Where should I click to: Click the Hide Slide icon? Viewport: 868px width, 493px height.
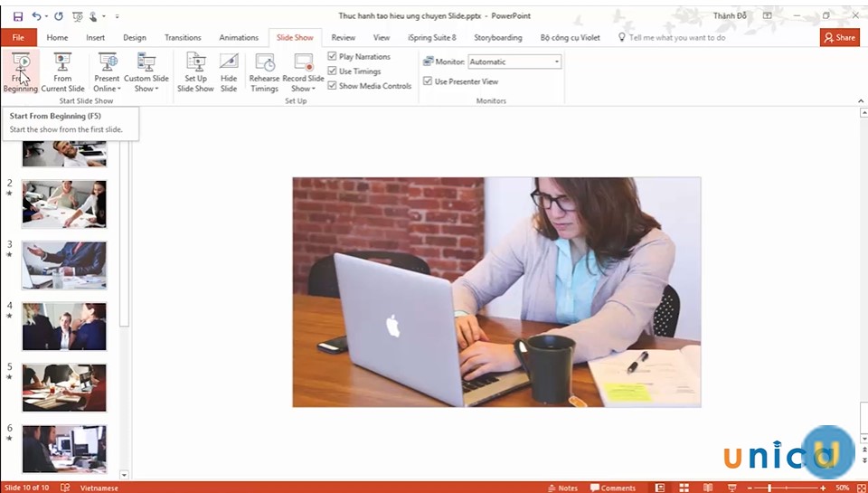229,72
